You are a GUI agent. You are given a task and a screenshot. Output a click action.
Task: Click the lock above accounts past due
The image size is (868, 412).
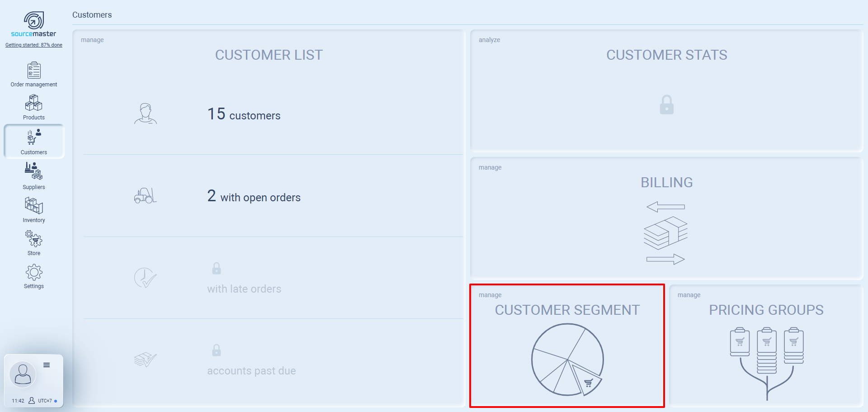point(217,350)
